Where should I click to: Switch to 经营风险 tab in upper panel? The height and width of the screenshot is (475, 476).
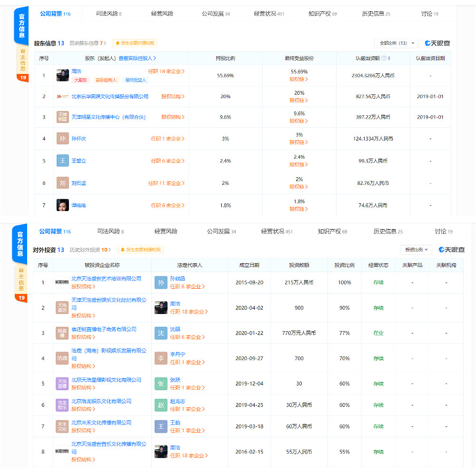[162, 14]
